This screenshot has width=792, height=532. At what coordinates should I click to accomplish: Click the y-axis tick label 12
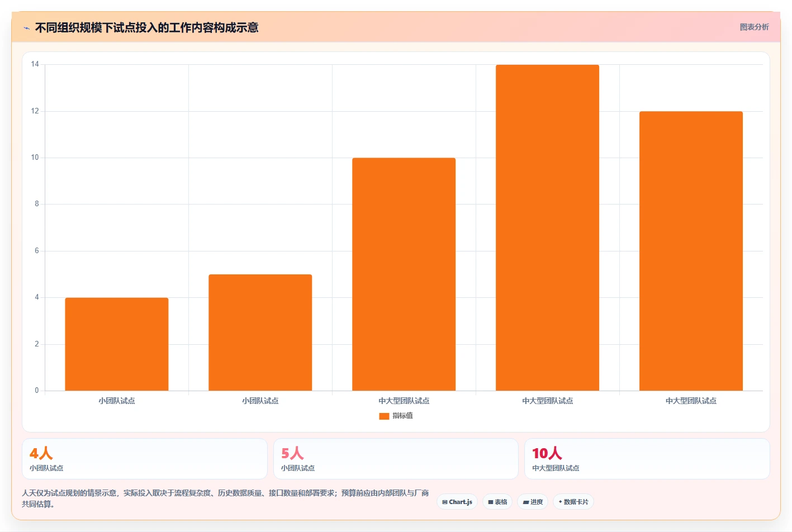35,111
